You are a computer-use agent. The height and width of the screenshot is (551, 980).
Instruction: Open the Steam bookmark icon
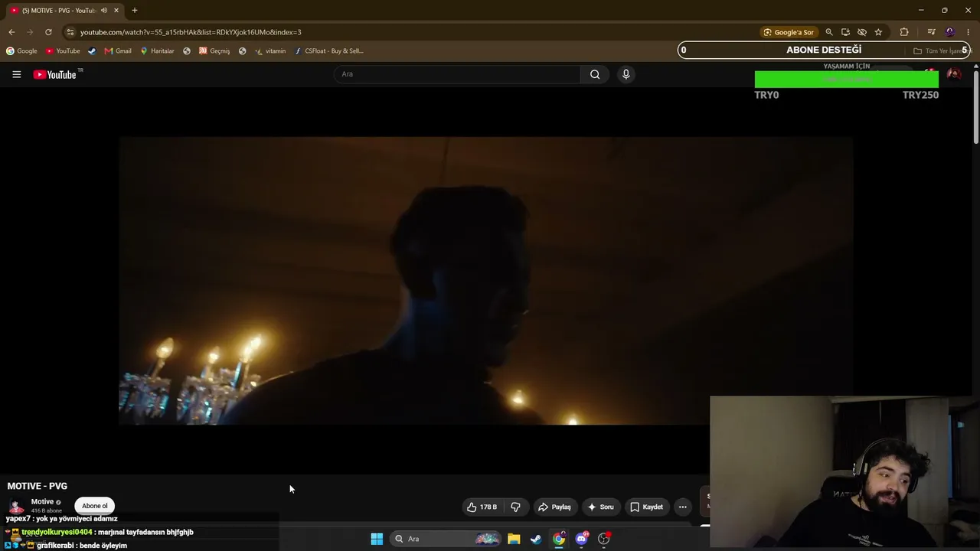92,51
